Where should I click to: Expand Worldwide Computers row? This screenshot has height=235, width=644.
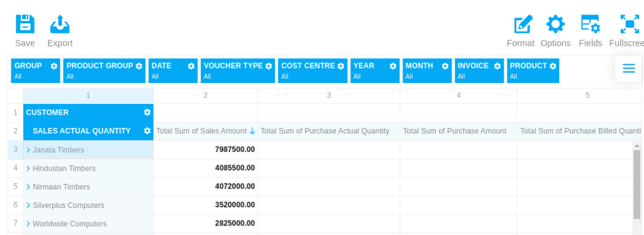28,224
